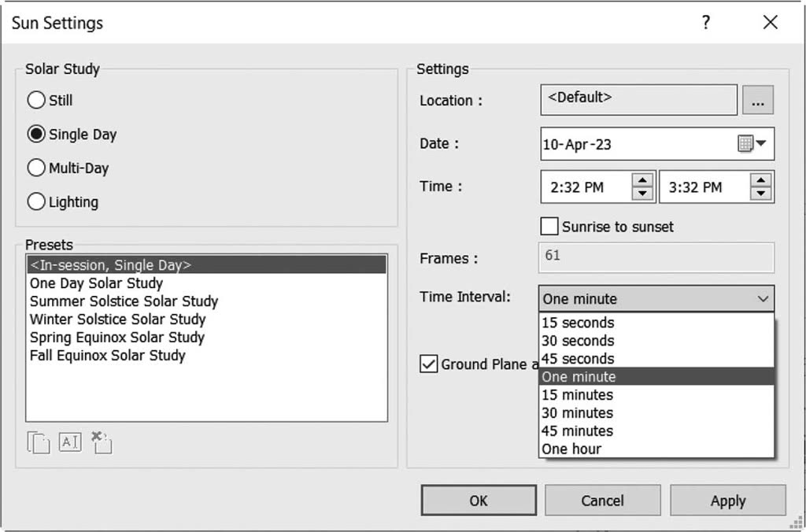Select Spring Equinox Solar Study preset
806x532 pixels.
[x=207, y=337]
